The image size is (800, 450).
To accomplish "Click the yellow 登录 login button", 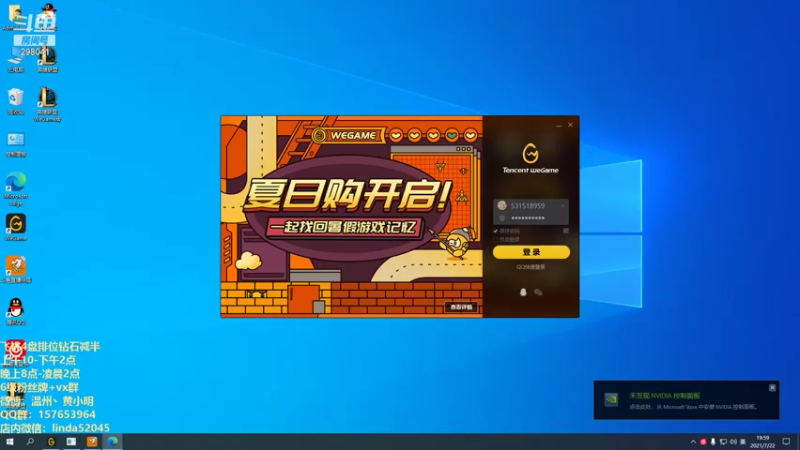I will (531, 252).
